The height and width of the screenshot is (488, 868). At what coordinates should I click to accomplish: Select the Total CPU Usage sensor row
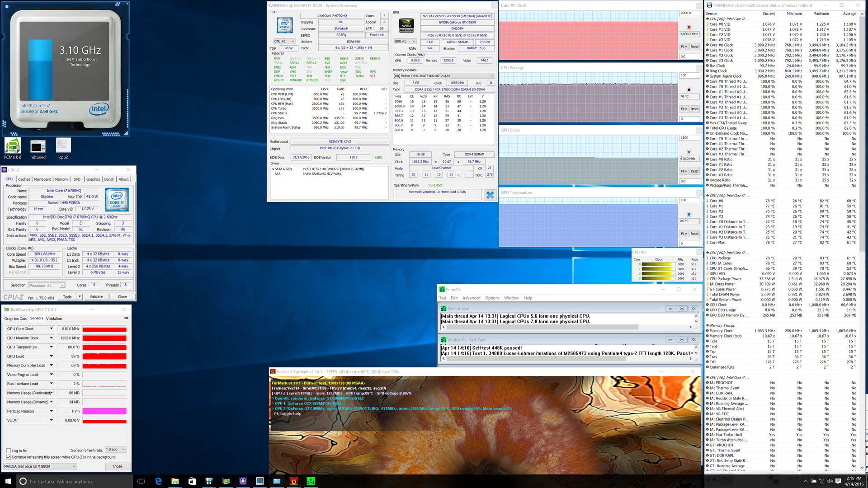point(782,128)
